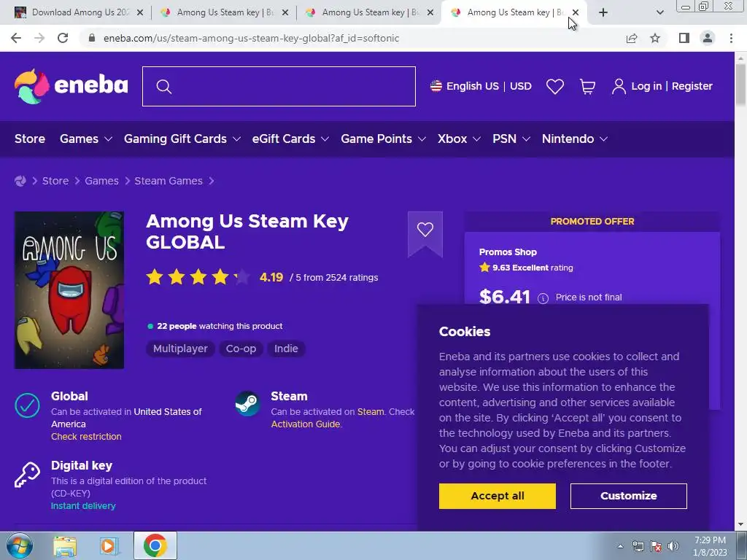Click the browser forward arrow
Image resolution: width=747 pixels, height=560 pixels.
39,38
